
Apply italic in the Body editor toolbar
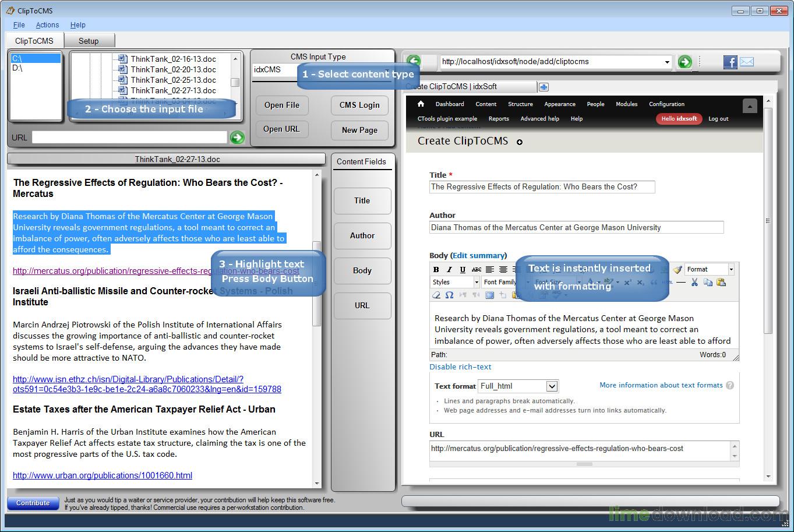click(449, 269)
